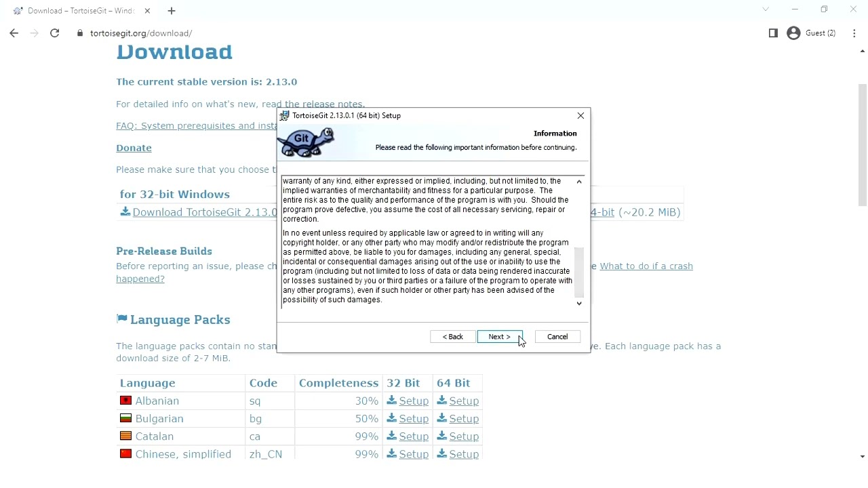
Task: Click the license information text area
Action: (427, 241)
